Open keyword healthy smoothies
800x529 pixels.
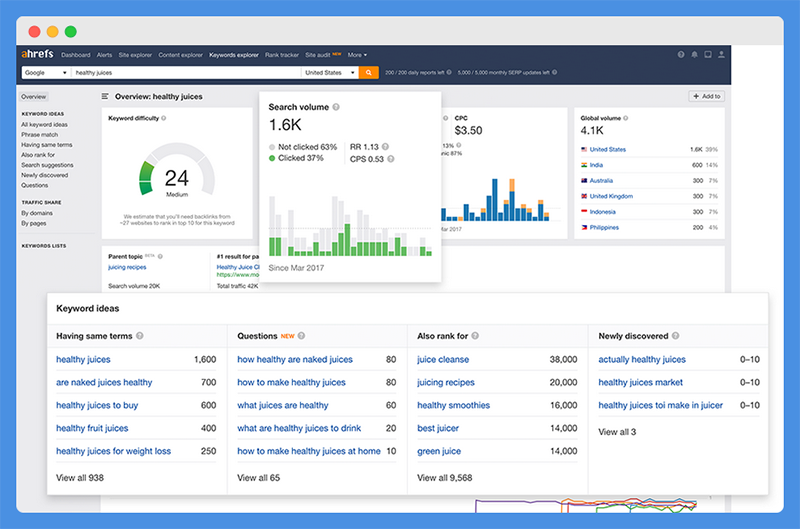click(x=454, y=405)
